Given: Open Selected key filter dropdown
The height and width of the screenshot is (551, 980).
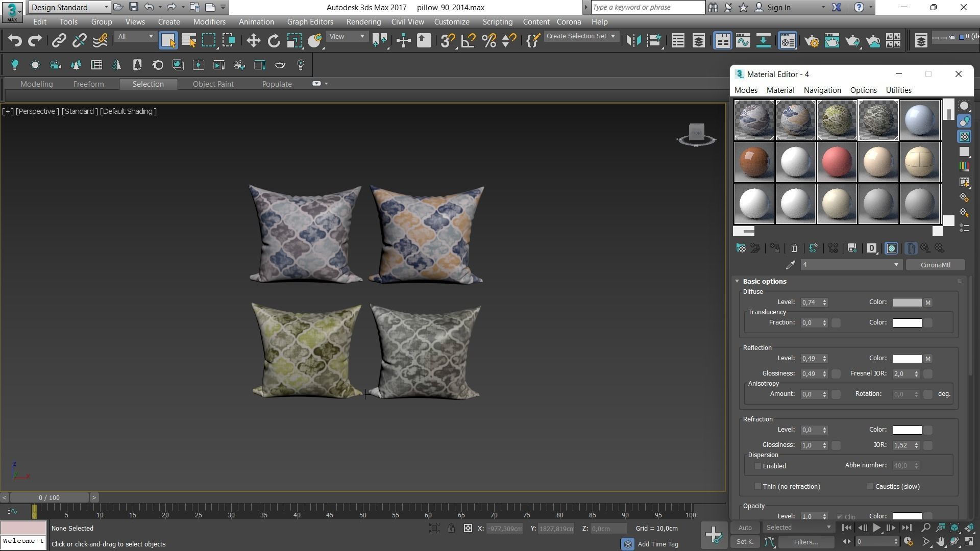Looking at the screenshot, I should click(x=799, y=528).
